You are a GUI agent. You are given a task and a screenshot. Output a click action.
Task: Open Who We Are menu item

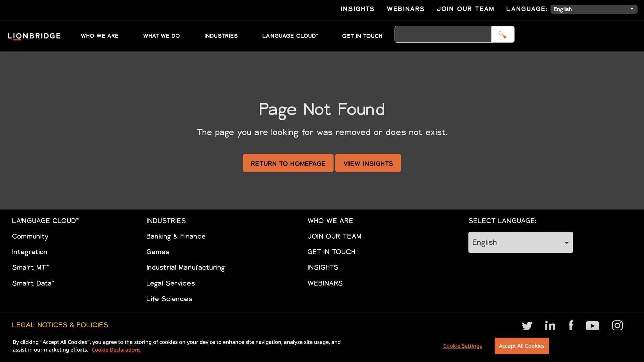100,36
